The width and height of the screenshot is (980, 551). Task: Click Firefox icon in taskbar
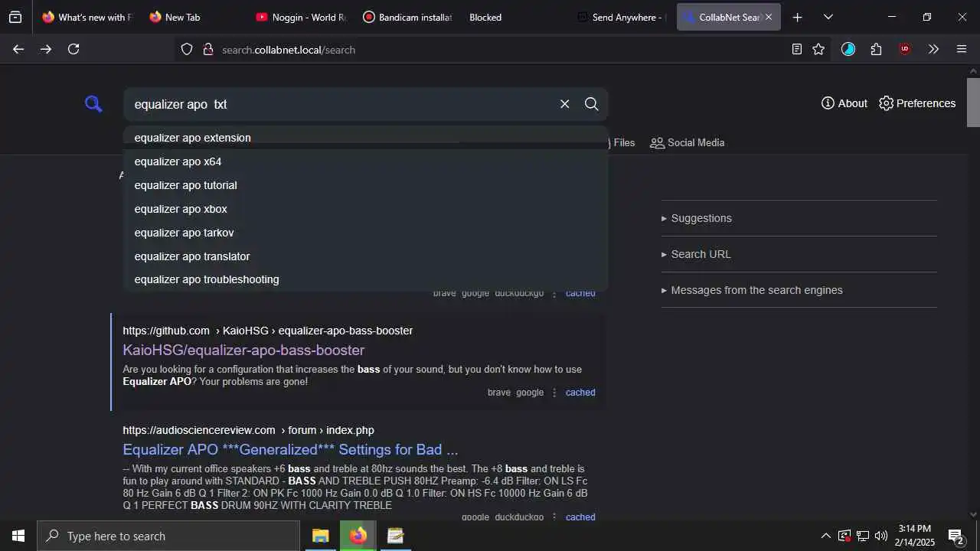pyautogui.click(x=358, y=536)
